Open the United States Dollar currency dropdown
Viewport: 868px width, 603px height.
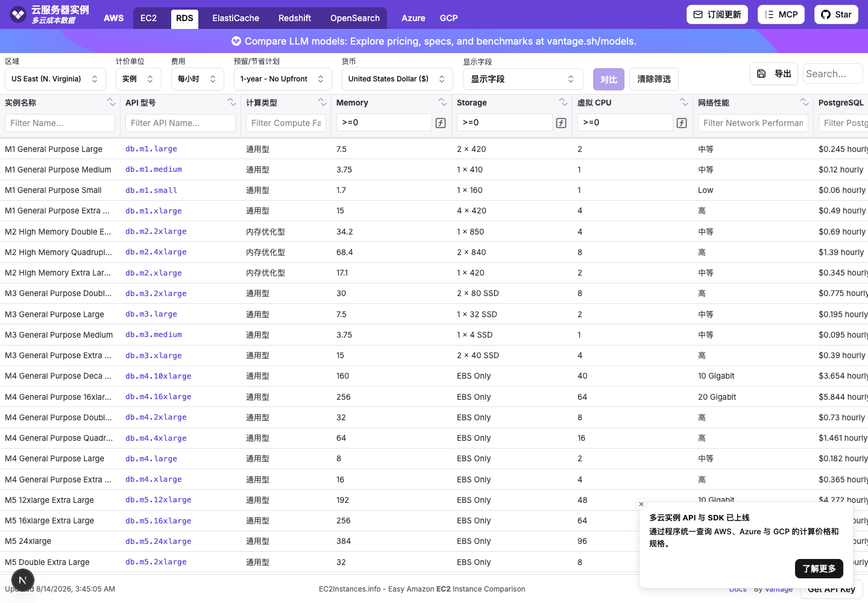(x=397, y=79)
